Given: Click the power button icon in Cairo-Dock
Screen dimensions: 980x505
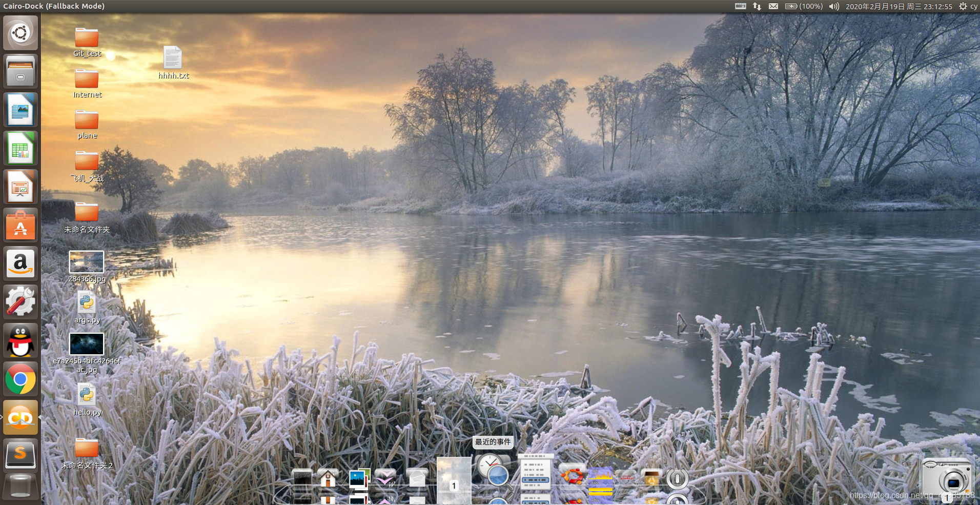Looking at the screenshot, I should 677,478.
